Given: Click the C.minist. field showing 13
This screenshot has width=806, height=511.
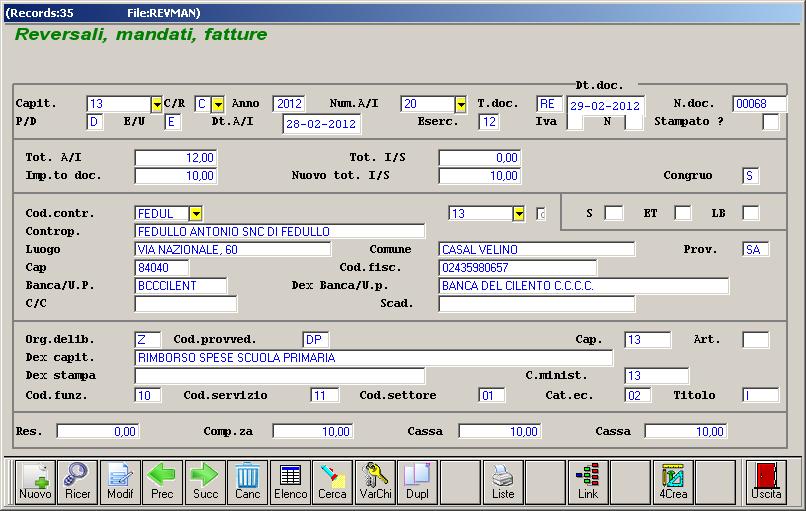Looking at the screenshot, I should coord(656,376).
